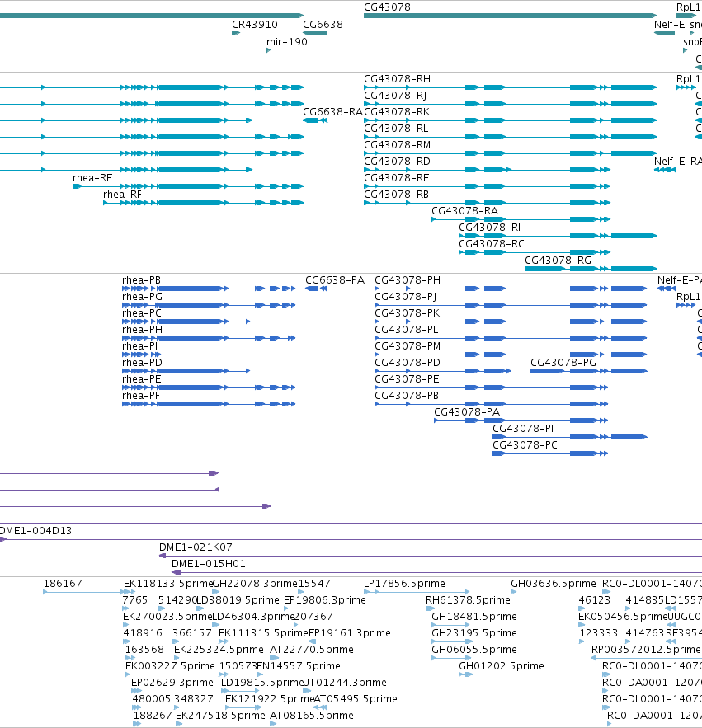702x728 pixels.
Task: Click the CG6638 gene label
Action: pos(323,24)
